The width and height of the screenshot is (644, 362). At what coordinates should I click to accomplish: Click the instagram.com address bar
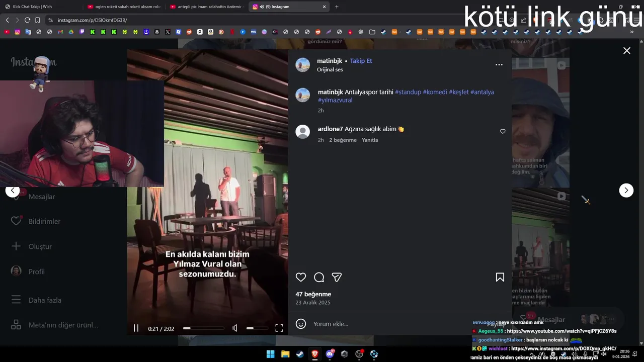click(x=92, y=20)
